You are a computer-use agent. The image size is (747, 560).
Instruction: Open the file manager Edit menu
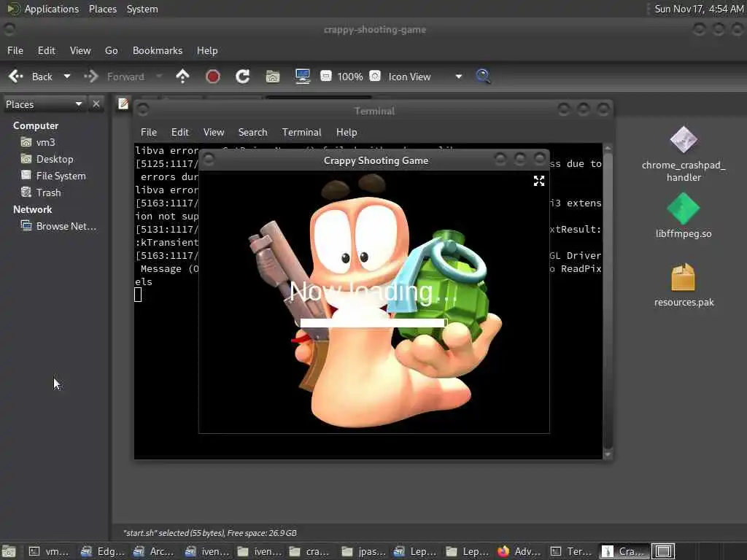(46, 50)
